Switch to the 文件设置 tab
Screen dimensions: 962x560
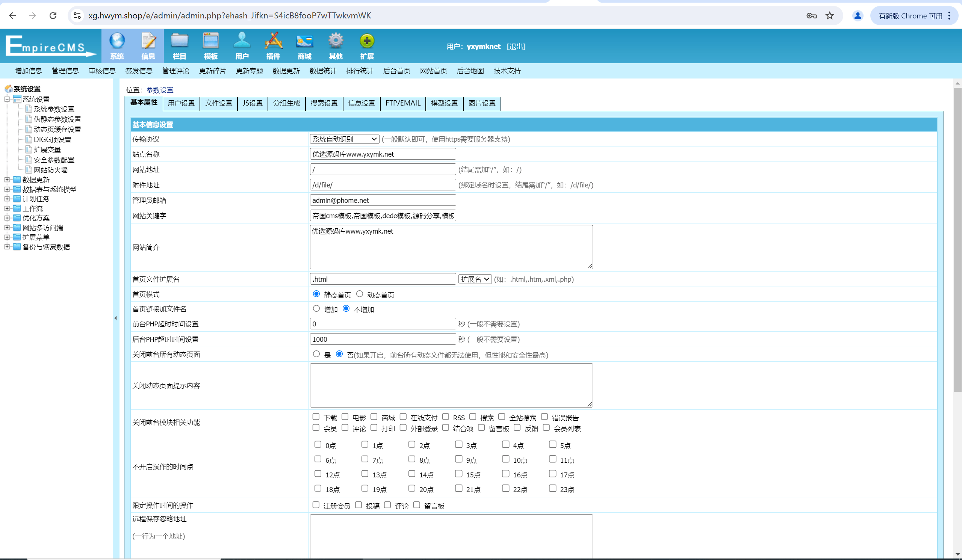[219, 103]
